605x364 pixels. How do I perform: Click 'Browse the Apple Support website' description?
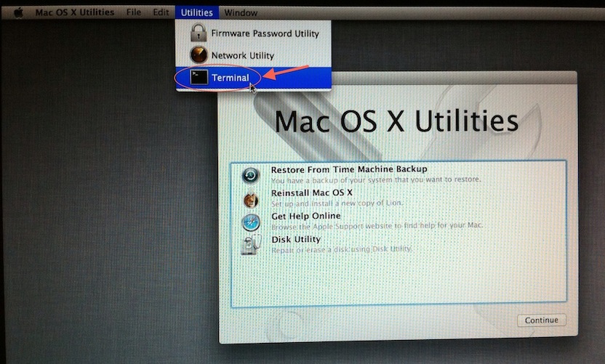pyautogui.click(x=377, y=226)
